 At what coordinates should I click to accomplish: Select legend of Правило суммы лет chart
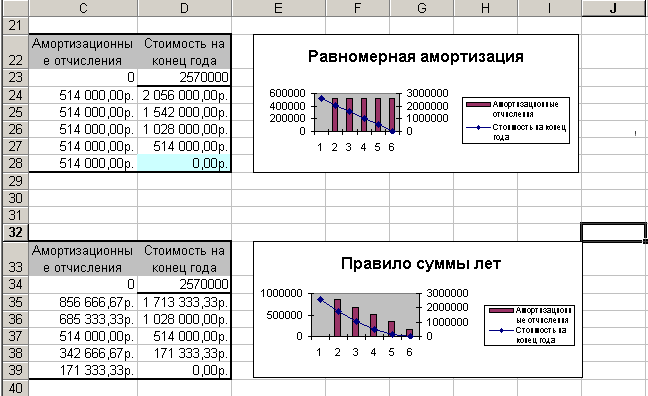tap(529, 325)
